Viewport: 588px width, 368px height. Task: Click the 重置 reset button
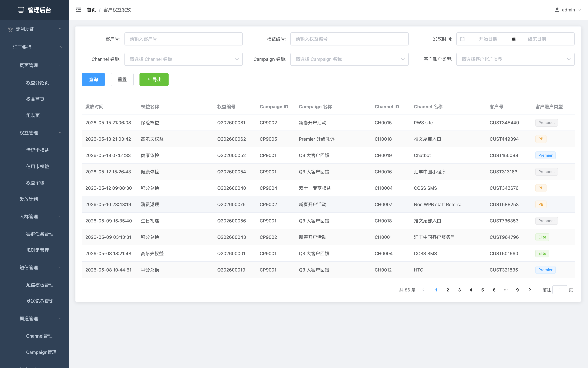coord(122,79)
